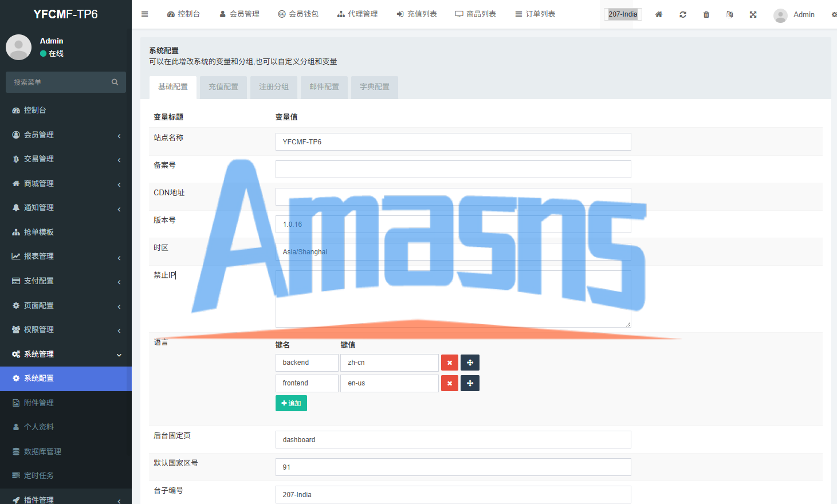The image size is (837, 504).
Task: Open 控制台 in the sidebar
Action: [x=66, y=110]
